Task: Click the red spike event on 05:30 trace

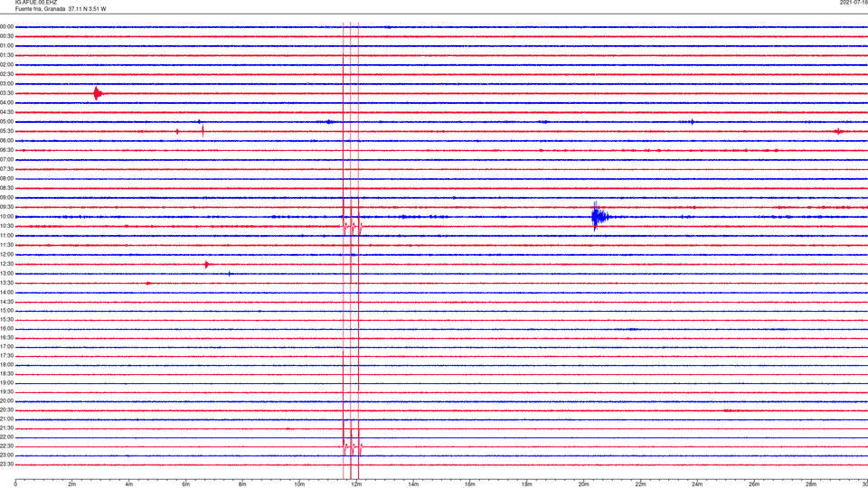Action: (203, 131)
